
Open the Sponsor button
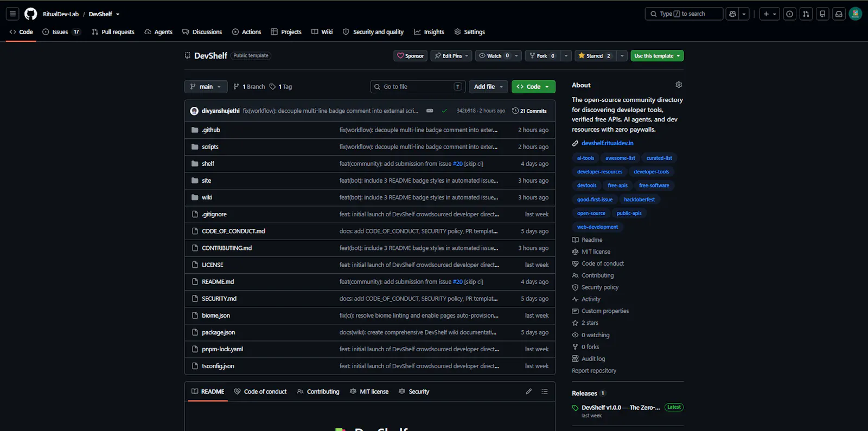(x=411, y=56)
